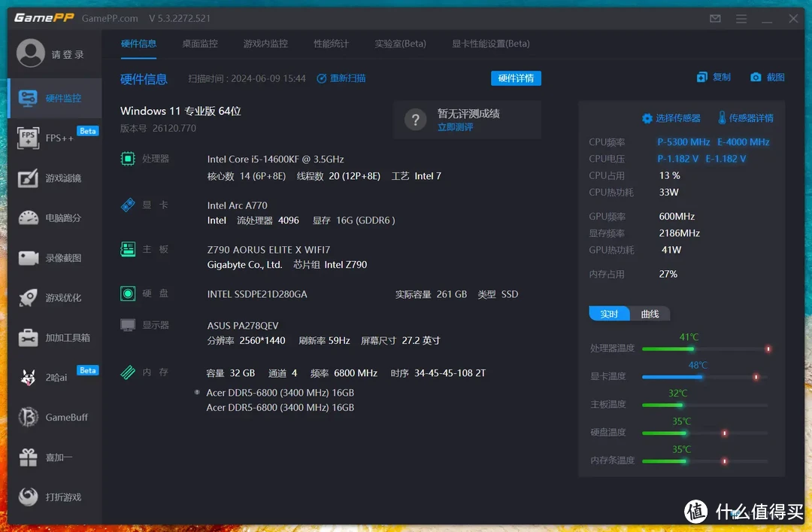812x532 pixels.
Task: Open the 电脑跑分 gauge icon
Action: (x=28, y=217)
